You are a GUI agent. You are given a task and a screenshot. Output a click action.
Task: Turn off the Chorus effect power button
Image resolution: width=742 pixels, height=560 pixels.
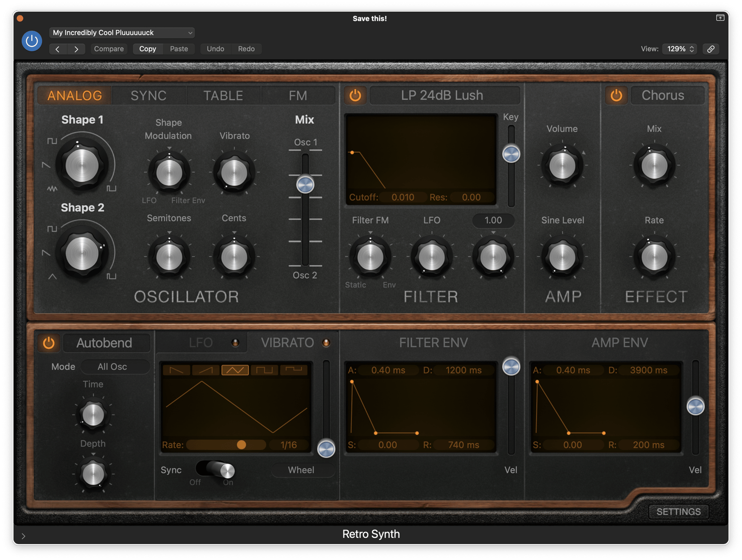tap(616, 95)
